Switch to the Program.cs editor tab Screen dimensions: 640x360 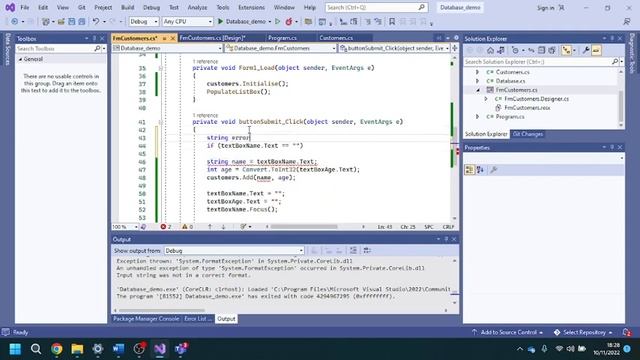(282, 38)
